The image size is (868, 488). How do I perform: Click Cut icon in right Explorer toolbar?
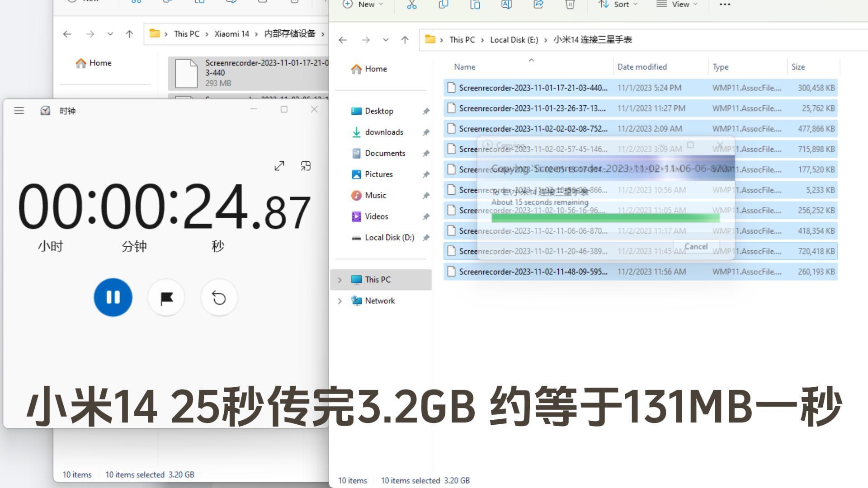click(411, 5)
